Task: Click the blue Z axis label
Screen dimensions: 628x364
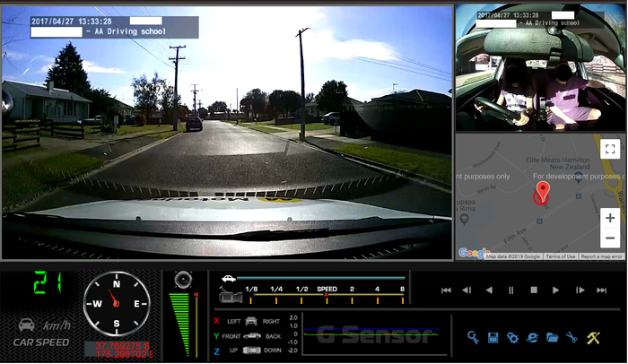Action: click(x=217, y=351)
